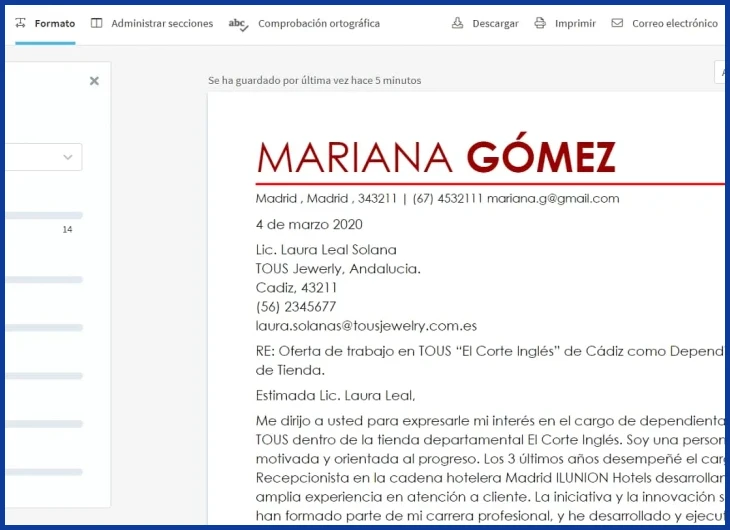Viewport: 730px width, 530px height.
Task: Click the RE: Oferta de trabajo subject line
Action: [x=490, y=360]
